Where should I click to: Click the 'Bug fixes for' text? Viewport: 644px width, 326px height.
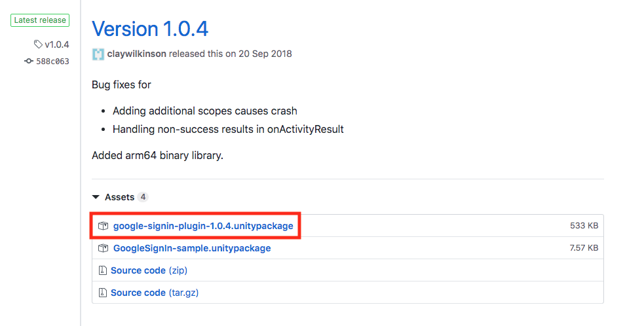(121, 84)
